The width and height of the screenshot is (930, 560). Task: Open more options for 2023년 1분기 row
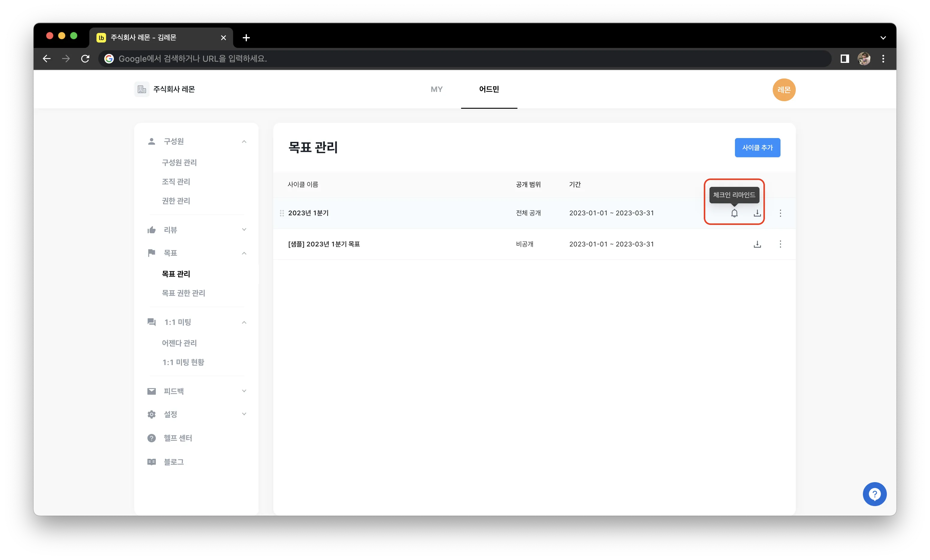click(x=780, y=213)
